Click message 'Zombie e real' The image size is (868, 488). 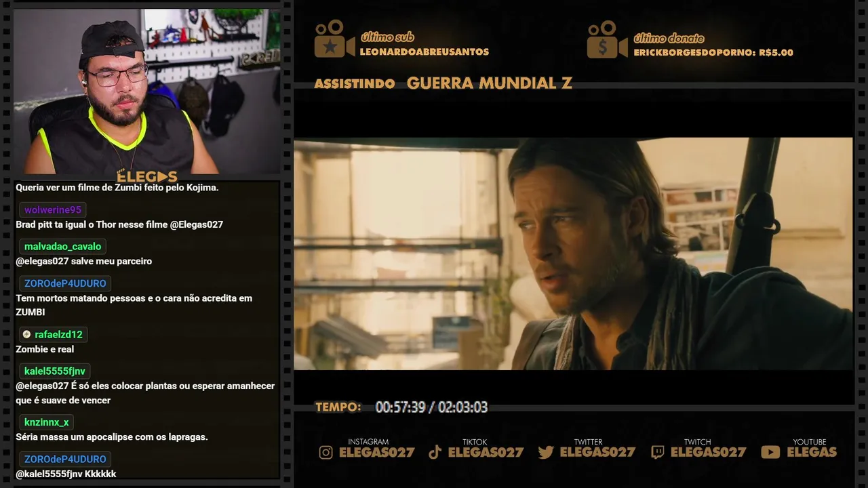tap(45, 349)
